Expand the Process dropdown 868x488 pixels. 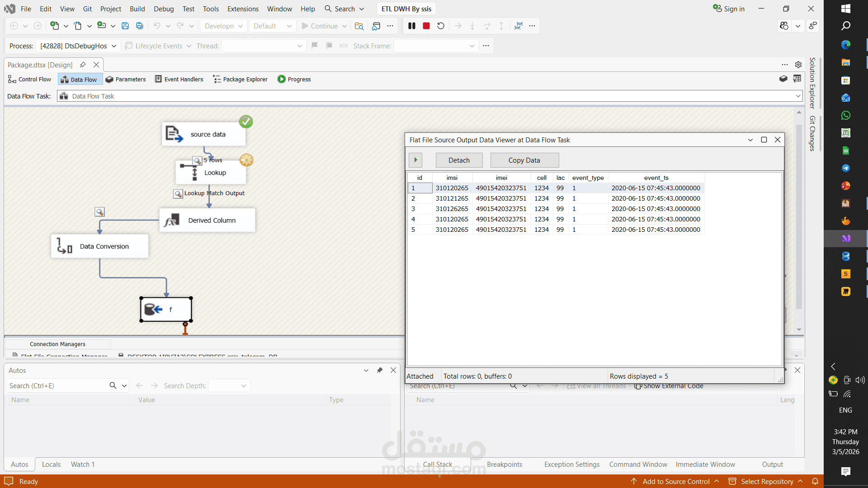pyautogui.click(x=114, y=46)
